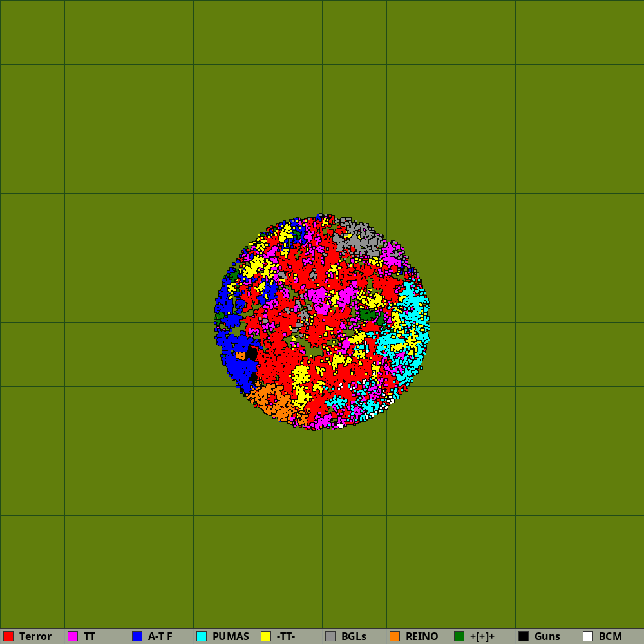Click the orange REINO legend swatch

click(x=395, y=636)
